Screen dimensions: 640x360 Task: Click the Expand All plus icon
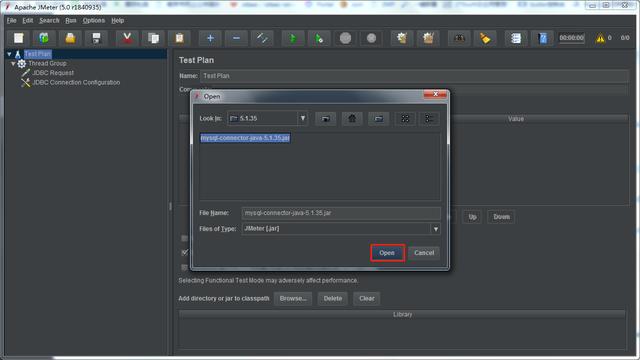click(210, 38)
